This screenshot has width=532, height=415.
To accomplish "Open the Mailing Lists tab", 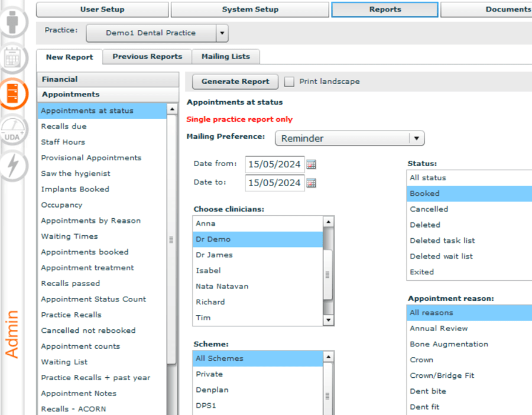I will pyautogui.click(x=225, y=57).
